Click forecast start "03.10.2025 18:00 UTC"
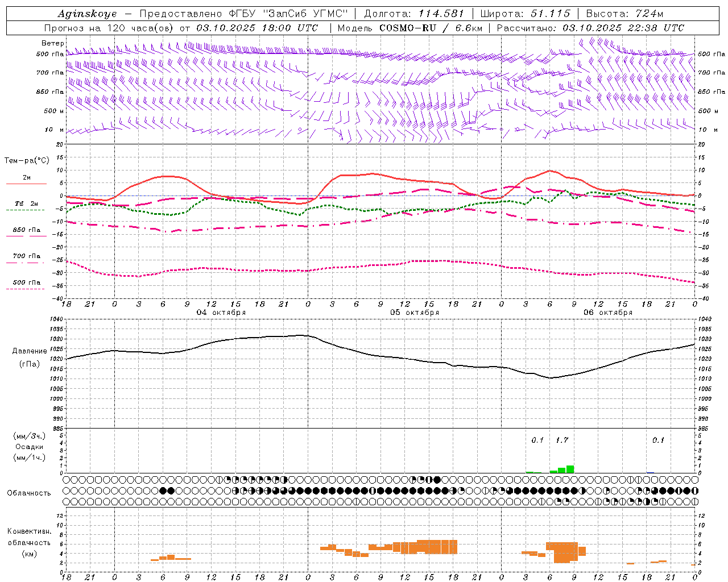The image size is (728, 582). coord(258,28)
